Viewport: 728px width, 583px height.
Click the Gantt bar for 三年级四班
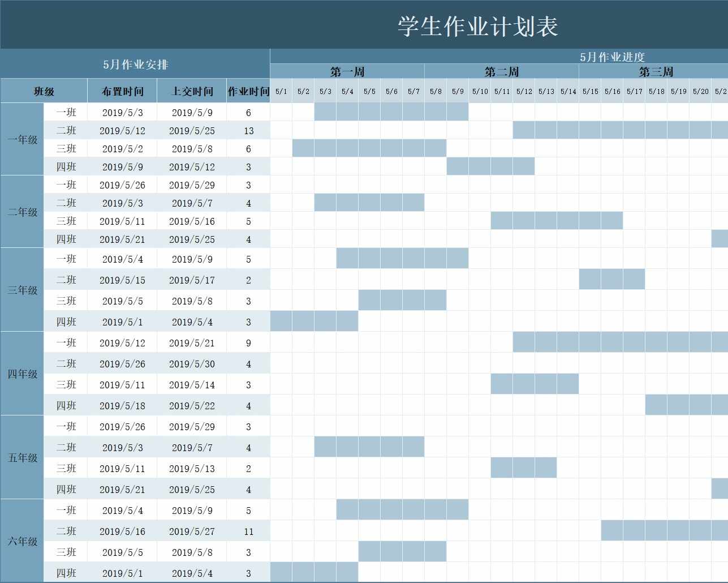tap(314, 321)
